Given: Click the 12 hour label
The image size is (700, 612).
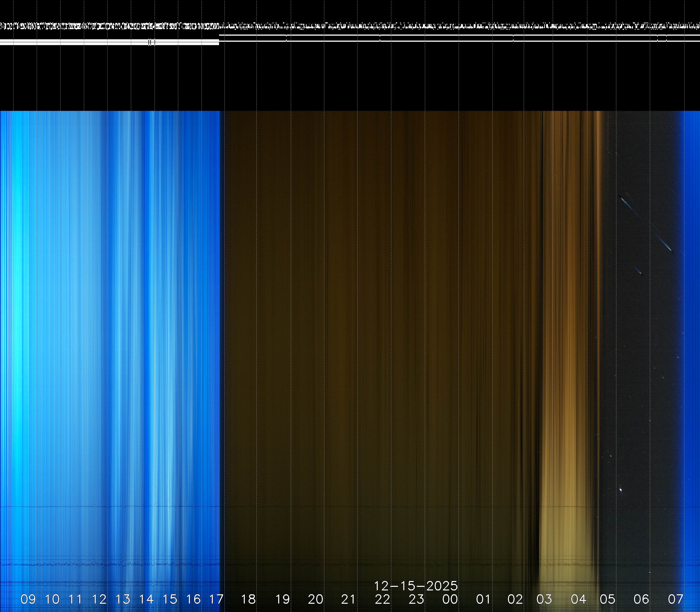Looking at the screenshot, I should click(x=99, y=599).
